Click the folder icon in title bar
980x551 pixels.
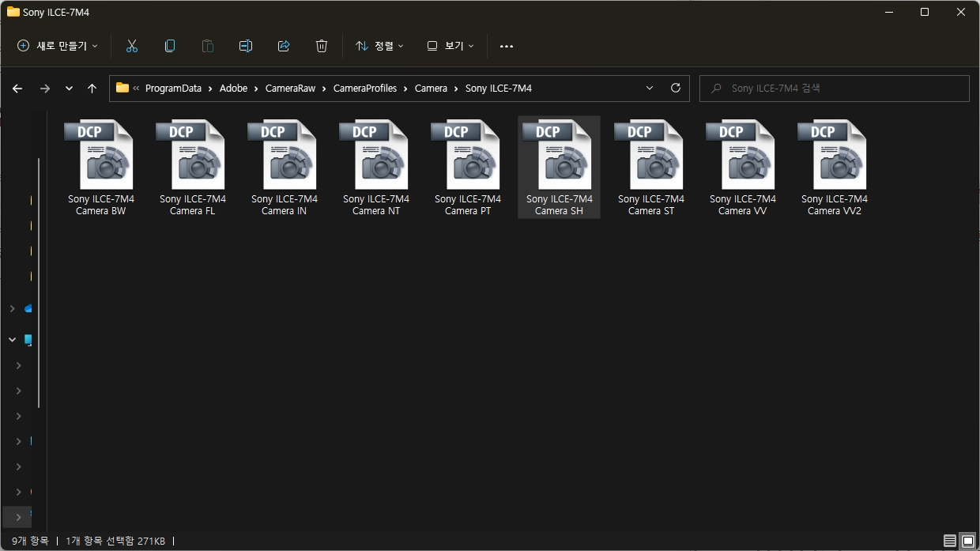[x=13, y=12]
